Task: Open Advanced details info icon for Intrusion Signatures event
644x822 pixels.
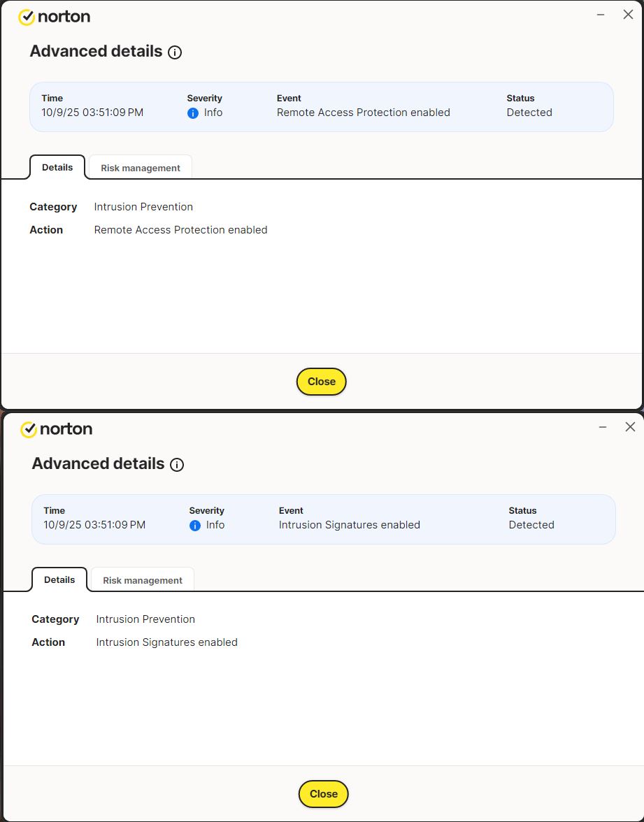Action: [x=177, y=465]
